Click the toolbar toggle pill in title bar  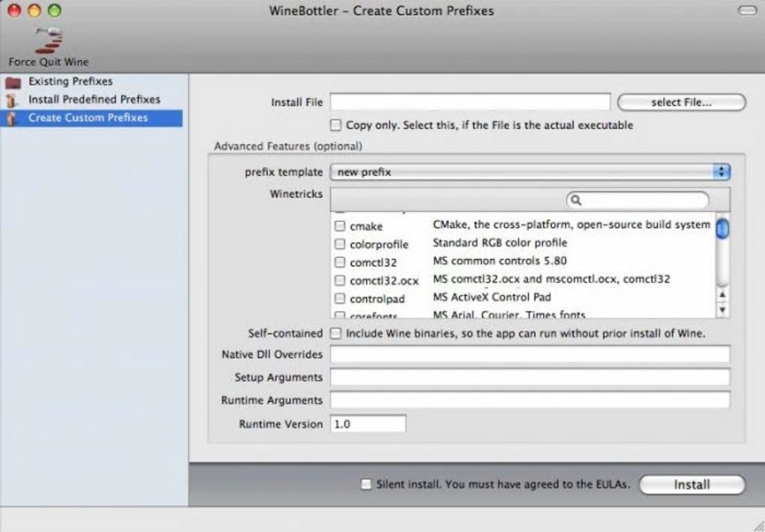[748, 10]
